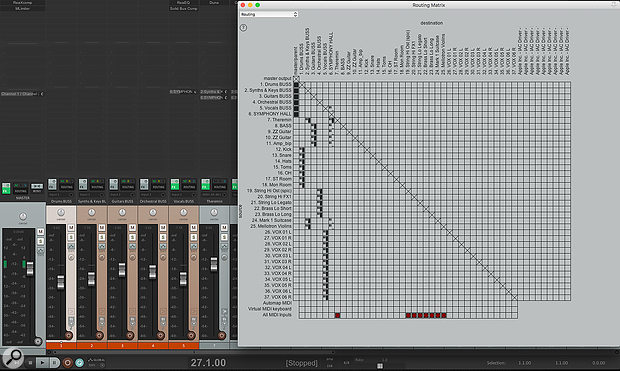Open input dropdown on Guitars BUSS track
Viewport: 620px width, 371px height.
point(122,195)
